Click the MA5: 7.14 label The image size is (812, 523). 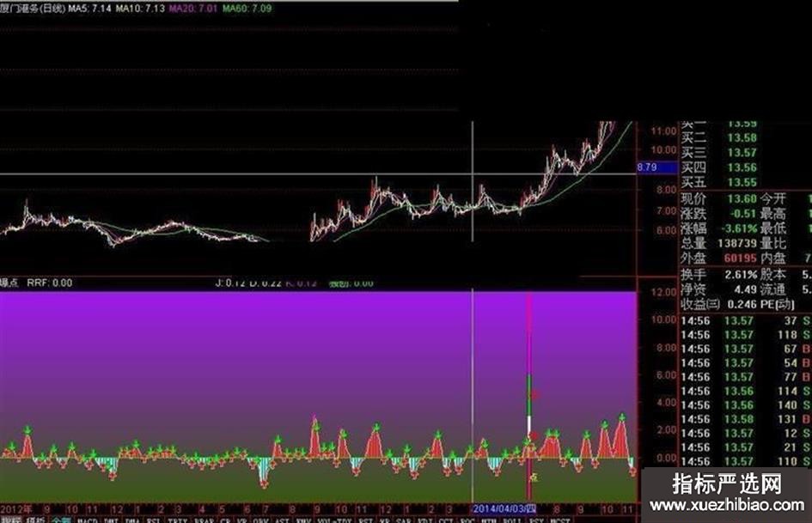pyautogui.click(x=89, y=9)
